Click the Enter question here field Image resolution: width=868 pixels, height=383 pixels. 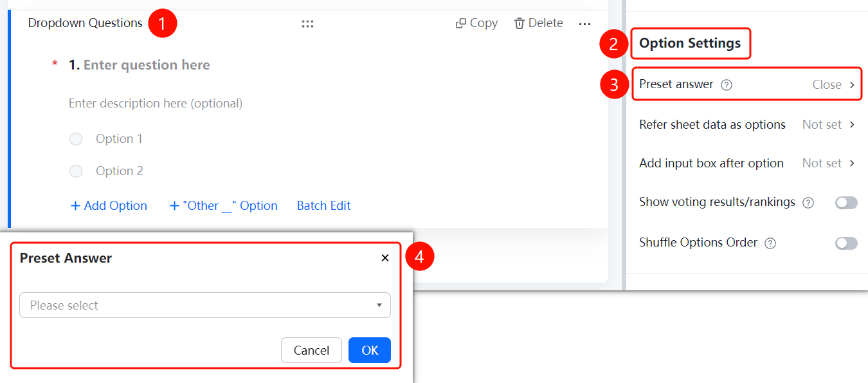(147, 65)
